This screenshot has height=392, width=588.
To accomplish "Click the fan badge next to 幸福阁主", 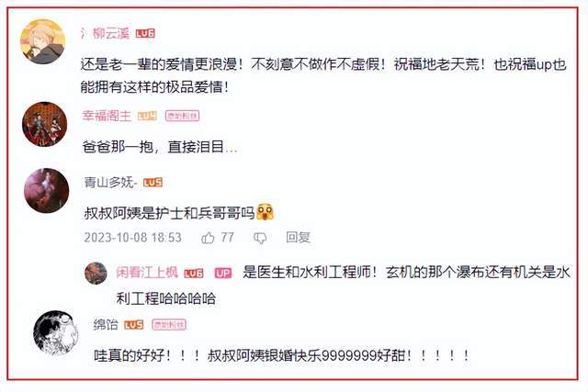I will [x=182, y=117].
